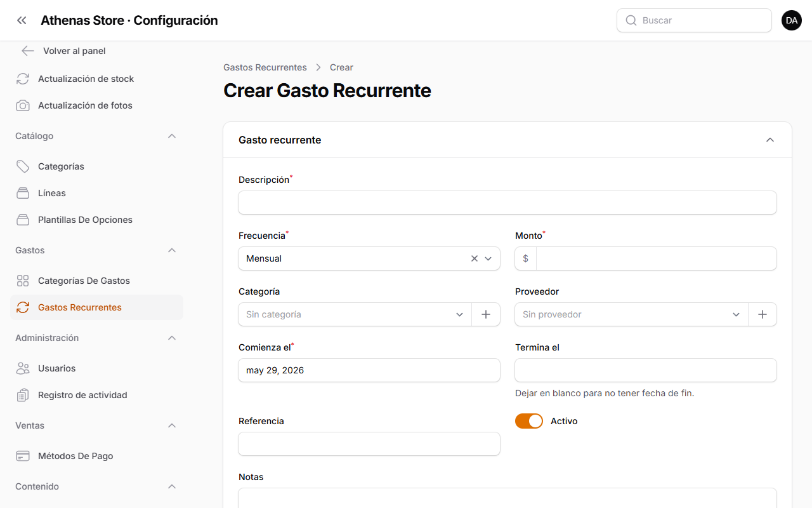Click the 'Dejar en blanco' hint text
This screenshot has width=812, height=508.
click(605, 393)
